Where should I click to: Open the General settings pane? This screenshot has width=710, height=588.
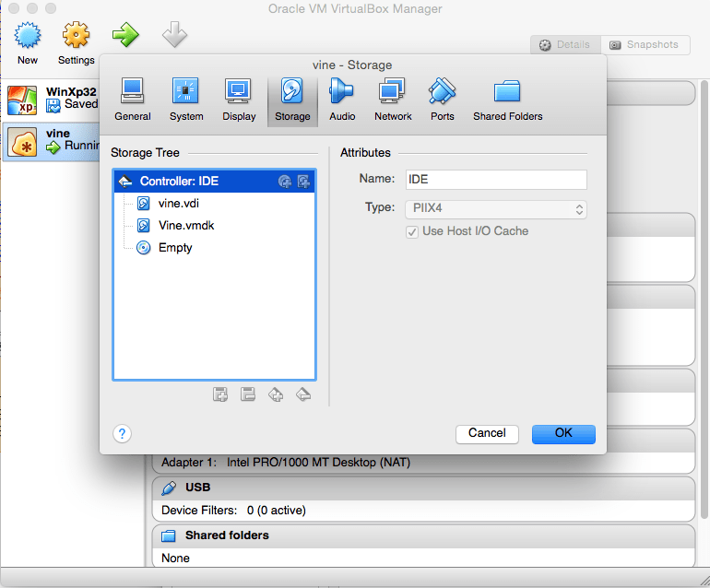(x=132, y=100)
